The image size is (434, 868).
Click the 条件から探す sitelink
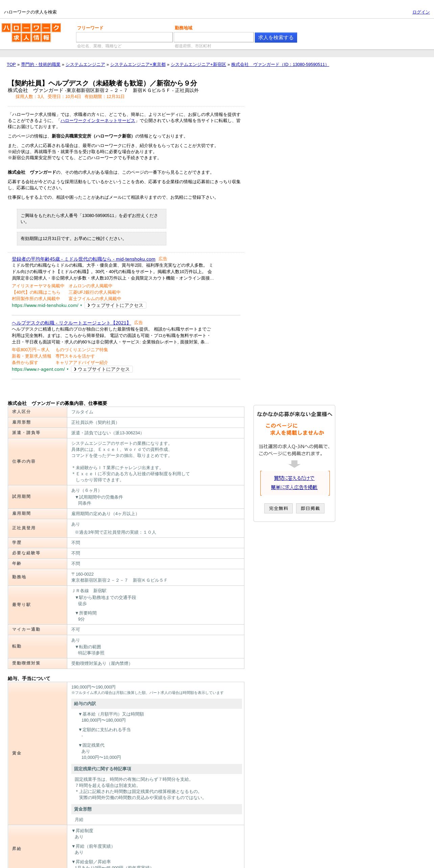(x=25, y=363)
